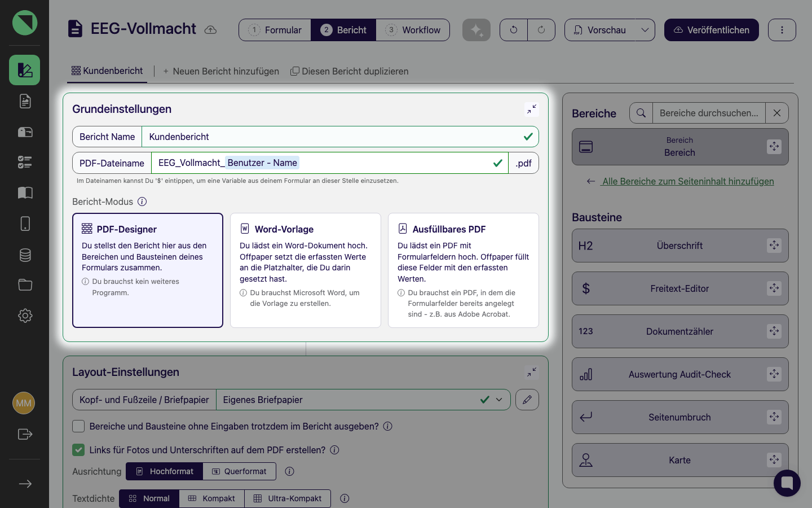This screenshot has height=508, width=812.
Task: Click drag handle of Freitext-Editor block
Action: (x=774, y=288)
